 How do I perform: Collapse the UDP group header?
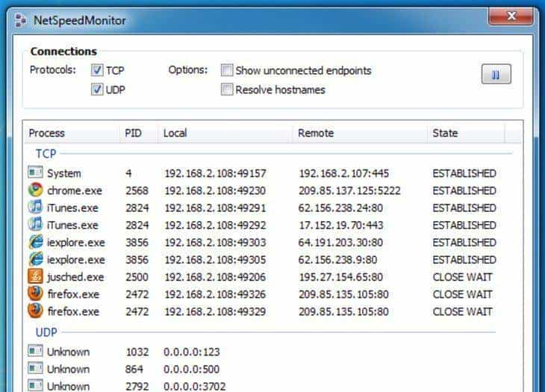click(x=46, y=332)
